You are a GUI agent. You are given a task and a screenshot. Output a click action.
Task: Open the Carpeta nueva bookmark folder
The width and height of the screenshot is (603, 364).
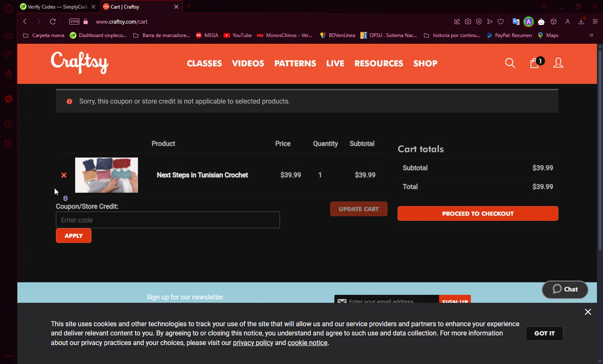coord(43,35)
